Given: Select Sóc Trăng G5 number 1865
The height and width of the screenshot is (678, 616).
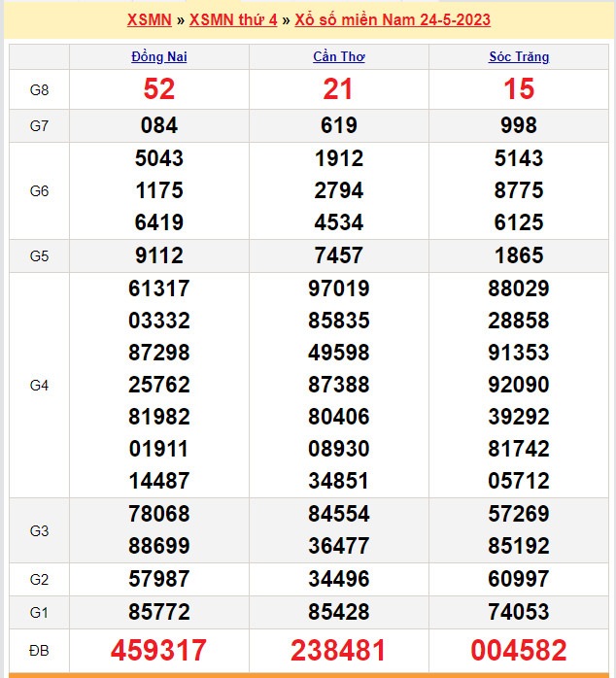Looking at the screenshot, I should pos(519,255).
